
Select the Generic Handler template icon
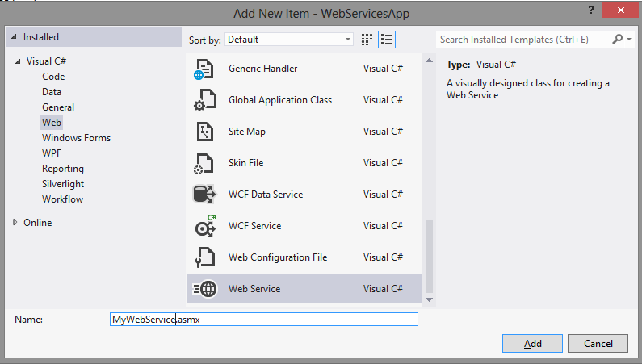coord(204,69)
